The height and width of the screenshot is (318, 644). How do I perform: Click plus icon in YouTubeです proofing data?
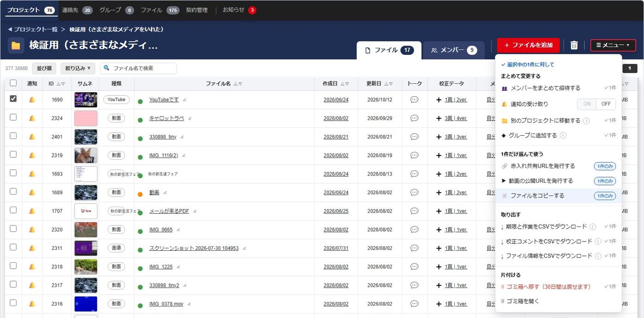439,99
